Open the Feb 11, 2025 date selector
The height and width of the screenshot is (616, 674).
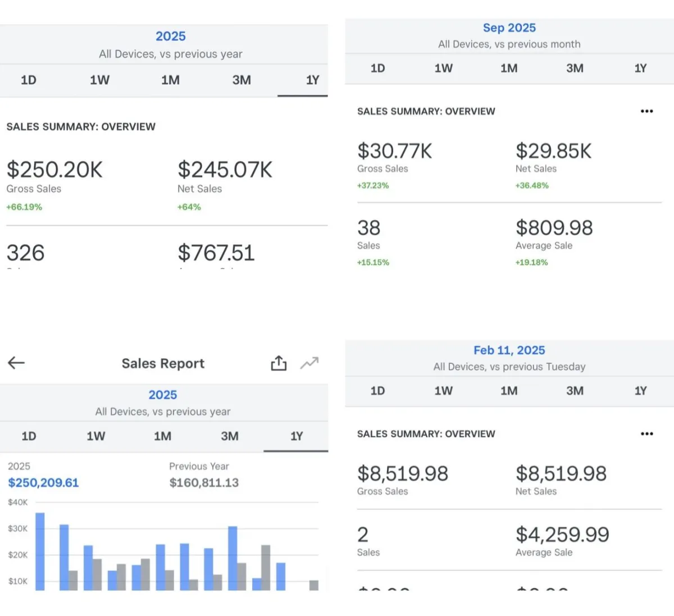pos(509,350)
